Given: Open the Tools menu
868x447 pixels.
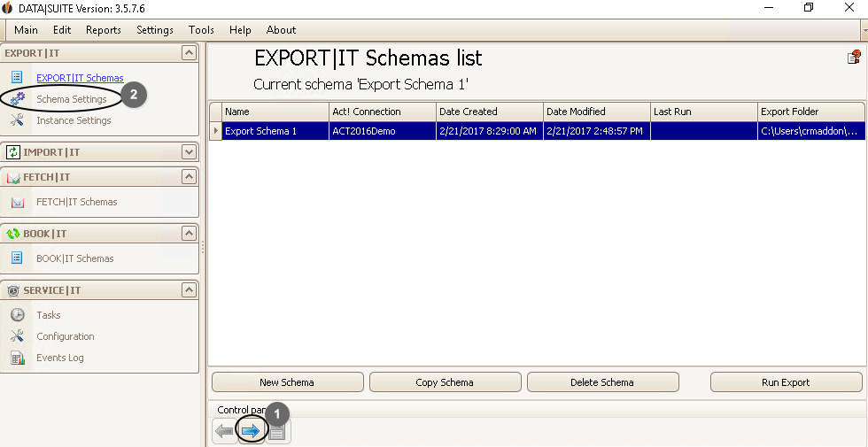Looking at the screenshot, I should click(201, 30).
